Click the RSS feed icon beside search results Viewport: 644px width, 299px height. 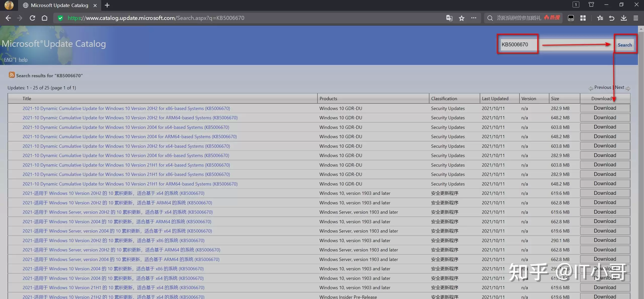pos(12,75)
